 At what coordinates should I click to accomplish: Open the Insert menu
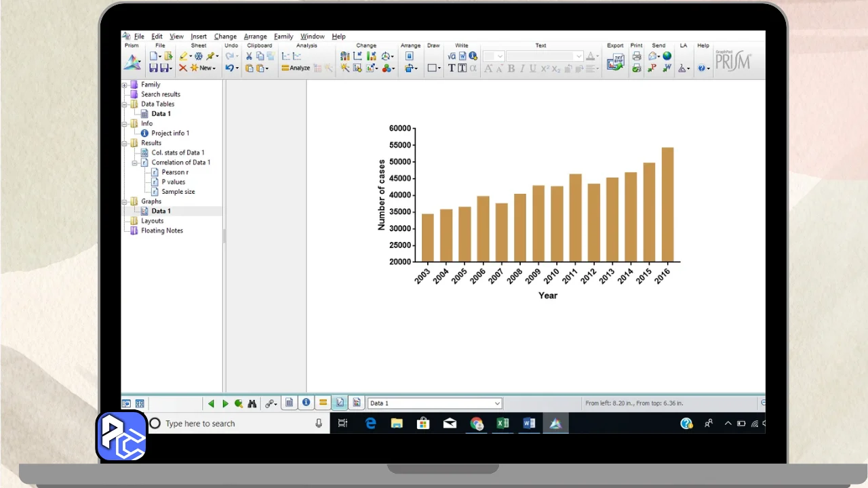pyautogui.click(x=199, y=37)
